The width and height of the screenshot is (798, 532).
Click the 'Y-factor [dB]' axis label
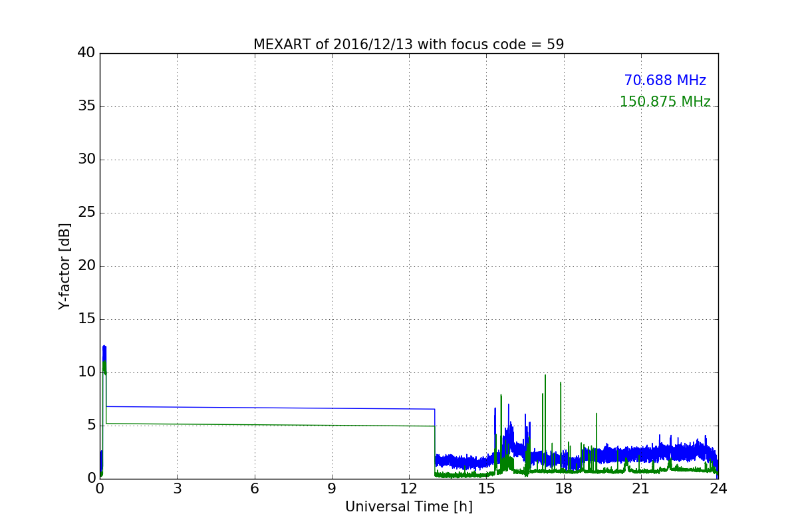(65, 266)
